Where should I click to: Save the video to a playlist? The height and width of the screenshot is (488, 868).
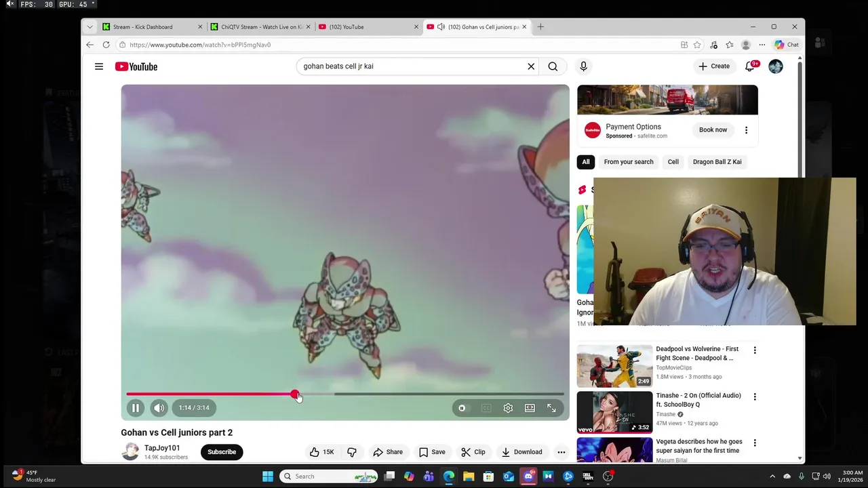click(432, 452)
